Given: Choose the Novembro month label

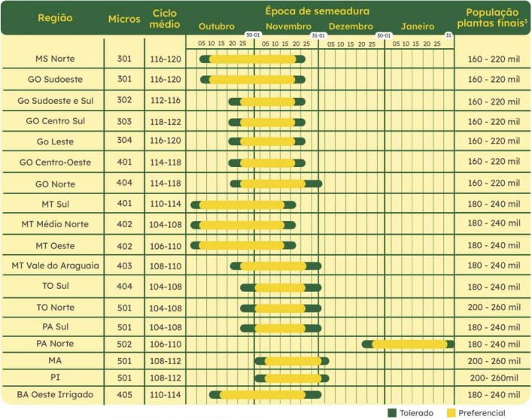Looking at the screenshot, I should [x=284, y=26].
